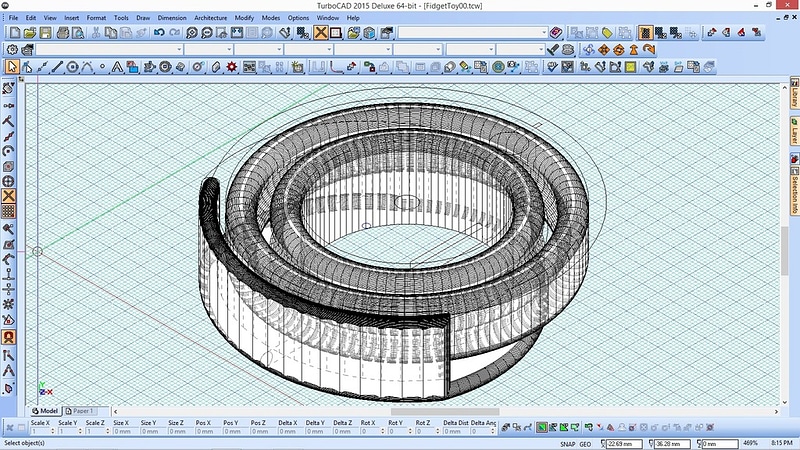The image size is (800, 450).
Task: Open the Drawing Setup gear icon
Action: tap(12, 49)
